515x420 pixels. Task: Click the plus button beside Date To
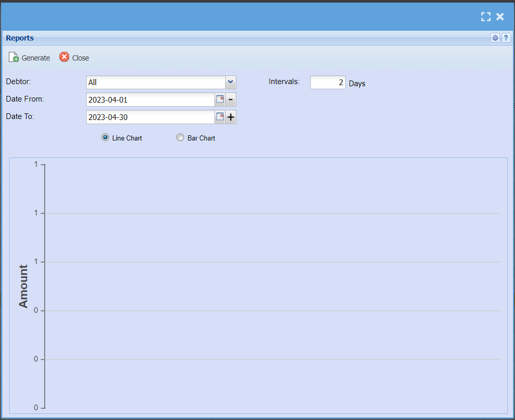click(230, 117)
